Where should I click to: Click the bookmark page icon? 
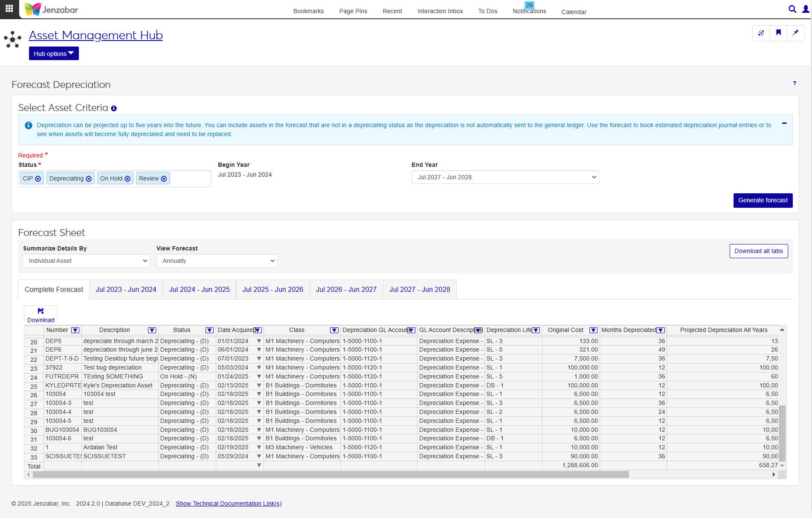[x=778, y=33]
